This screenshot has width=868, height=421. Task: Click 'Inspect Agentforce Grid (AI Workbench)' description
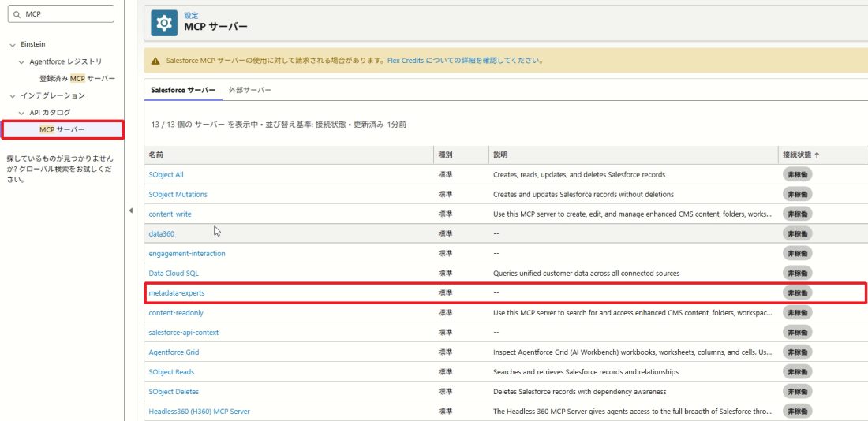(633, 352)
